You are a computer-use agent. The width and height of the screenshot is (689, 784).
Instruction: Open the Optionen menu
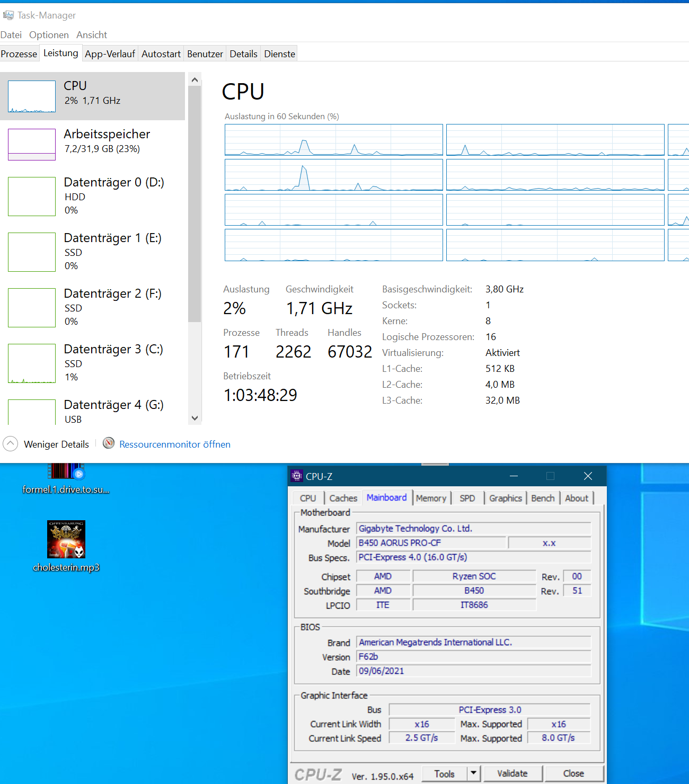49,35
